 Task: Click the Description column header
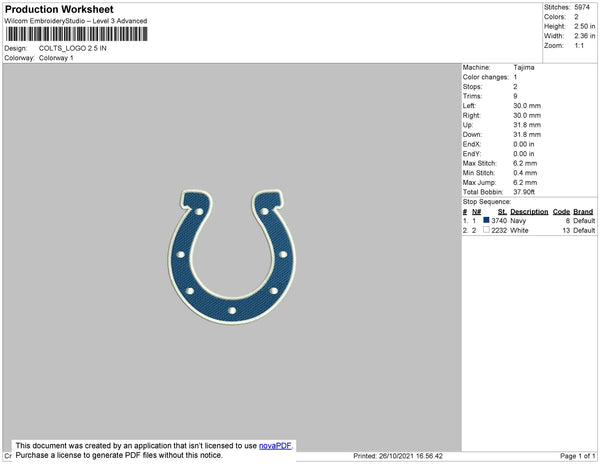coord(529,212)
